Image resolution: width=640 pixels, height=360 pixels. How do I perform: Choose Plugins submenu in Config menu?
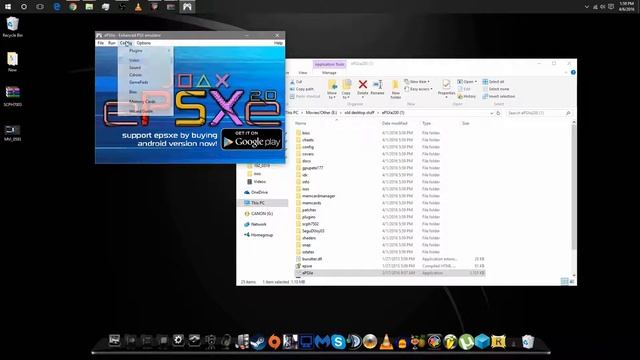(145, 51)
